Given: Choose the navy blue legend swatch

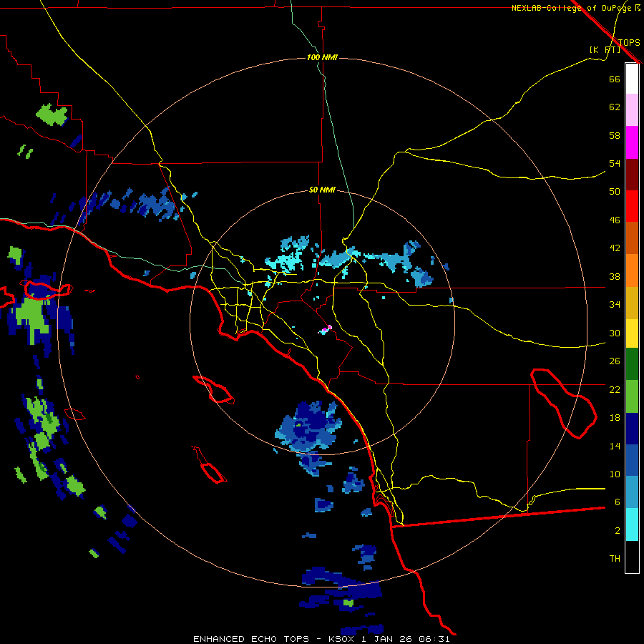Looking at the screenshot, I should click(x=632, y=429).
